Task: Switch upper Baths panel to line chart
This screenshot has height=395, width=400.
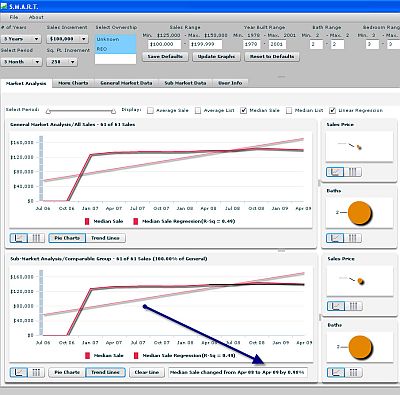Action: coord(335,238)
